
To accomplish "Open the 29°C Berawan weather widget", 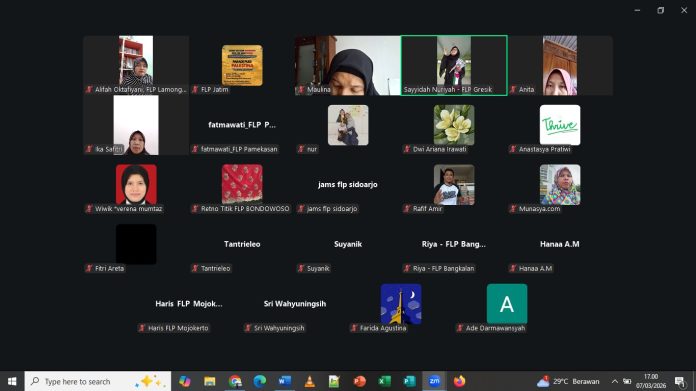I will (568, 381).
